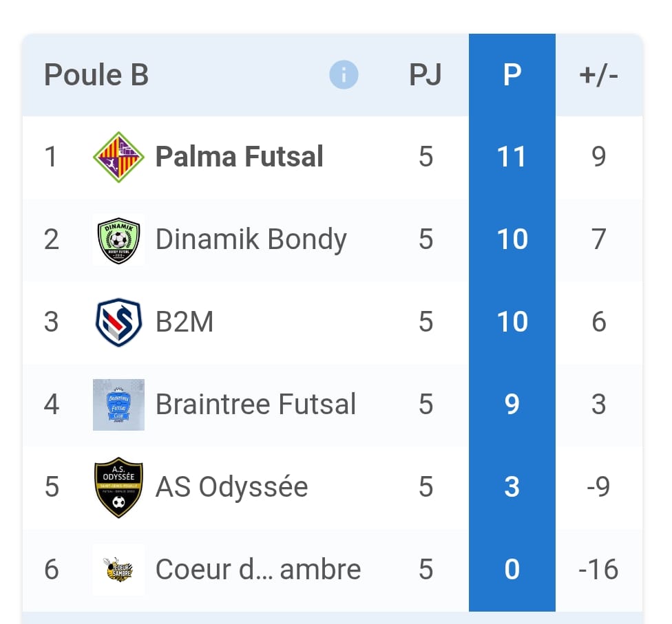Click the blue info icon beside Poule B
672x624 pixels.
(344, 74)
